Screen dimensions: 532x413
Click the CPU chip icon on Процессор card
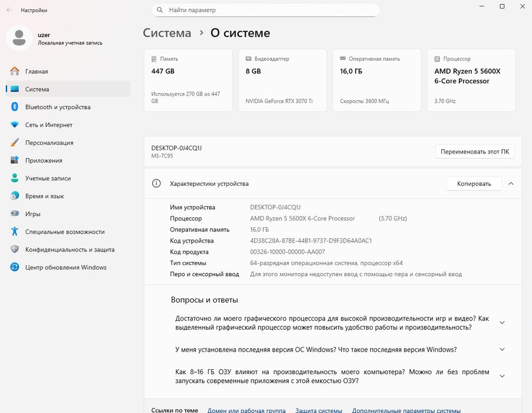click(x=437, y=59)
